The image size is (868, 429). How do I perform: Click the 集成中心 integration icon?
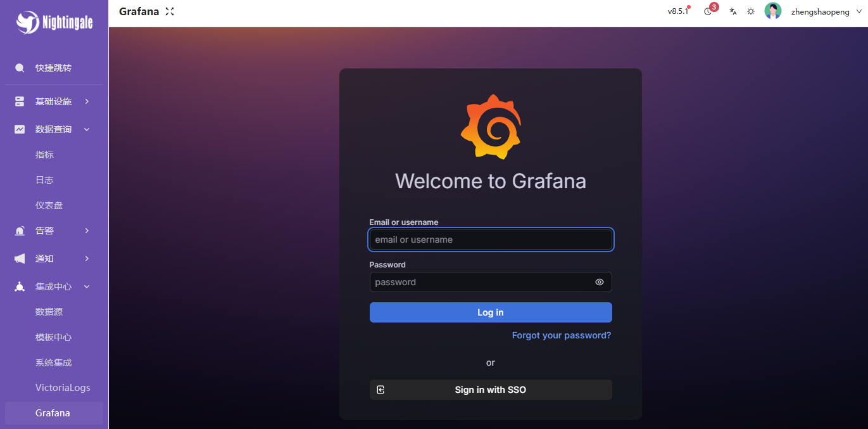click(x=20, y=286)
